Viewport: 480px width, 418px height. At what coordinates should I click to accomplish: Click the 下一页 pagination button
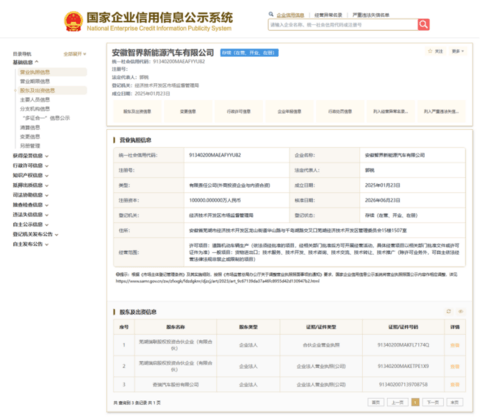pyautogui.click(x=433, y=402)
